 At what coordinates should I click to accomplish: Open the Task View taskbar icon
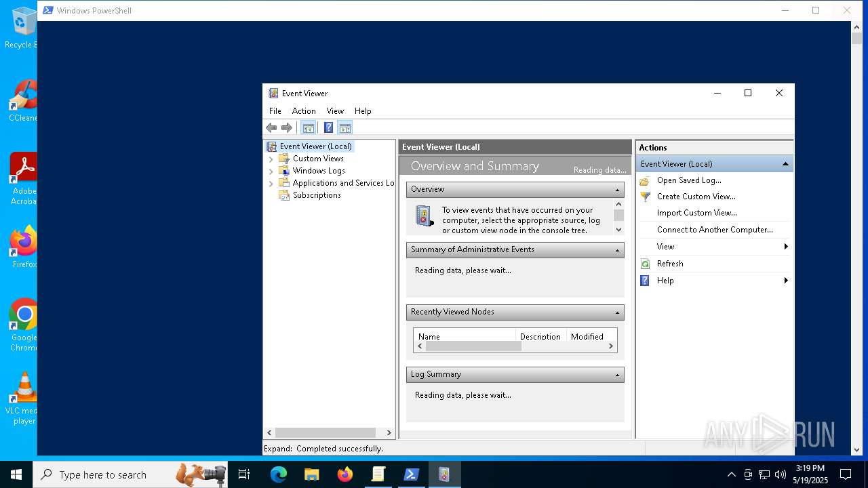(245, 474)
